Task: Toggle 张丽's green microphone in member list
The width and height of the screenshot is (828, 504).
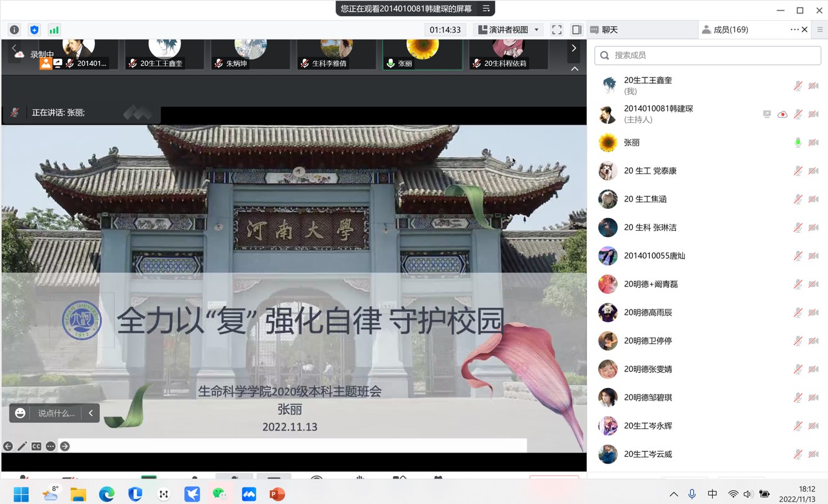Action: pyautogui.click(x=798, y=143)
